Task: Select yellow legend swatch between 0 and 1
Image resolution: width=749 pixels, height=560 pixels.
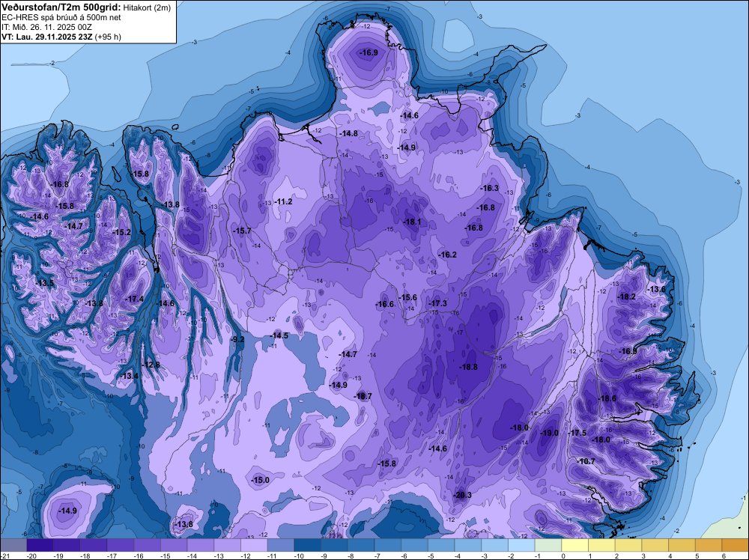Action: (x=575, y=544)
